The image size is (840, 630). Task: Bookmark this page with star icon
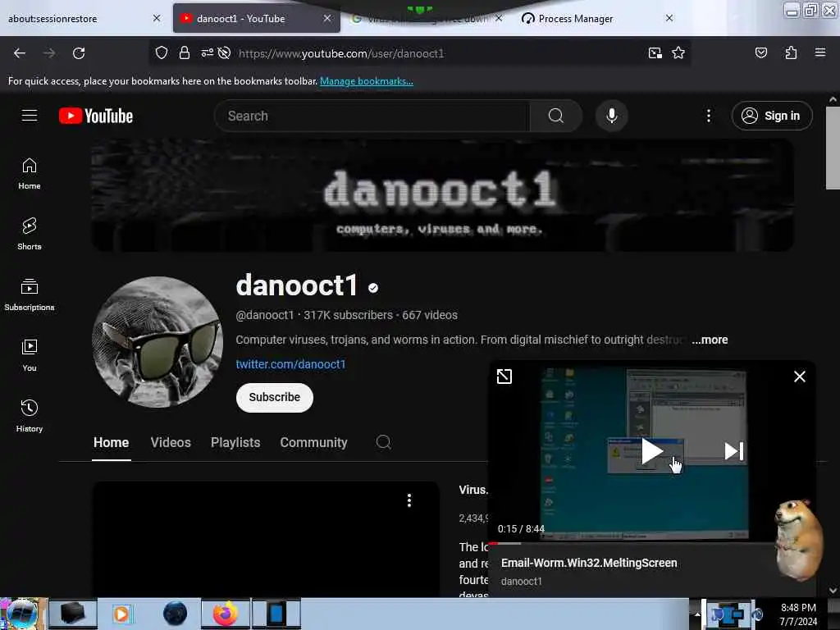(x=678, y=52)
